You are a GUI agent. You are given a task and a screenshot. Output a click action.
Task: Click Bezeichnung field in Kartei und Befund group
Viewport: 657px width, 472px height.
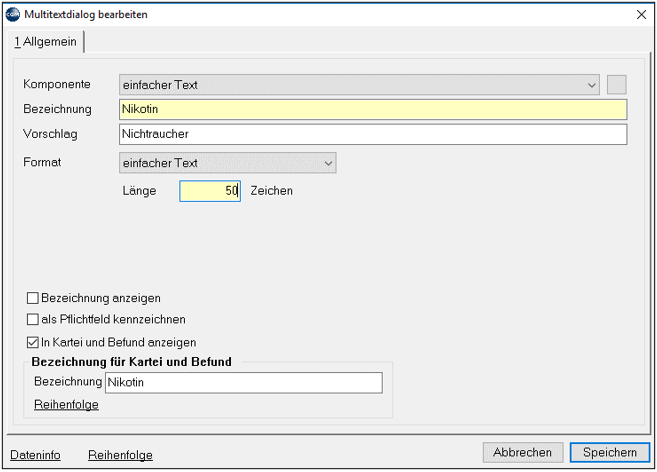pyautogui.click(x=243, y=383)
